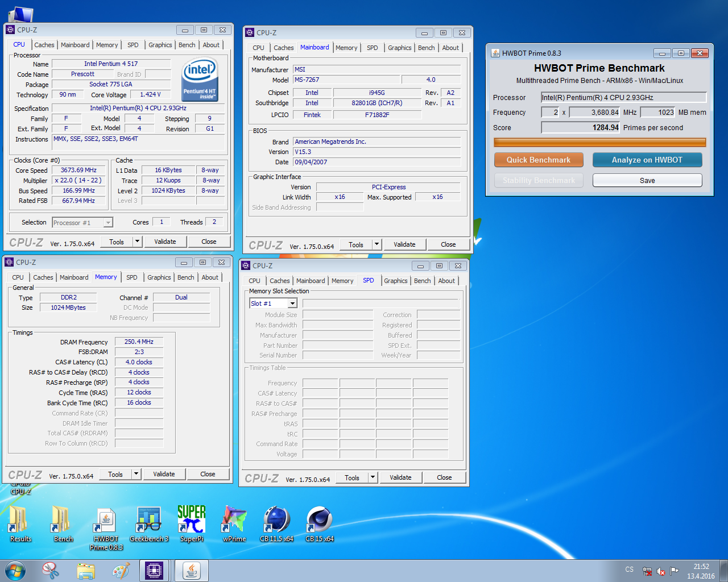728x582 pixels.
Task: Open Windows Explorer from the taskbar
Action: tap(86, 571)
